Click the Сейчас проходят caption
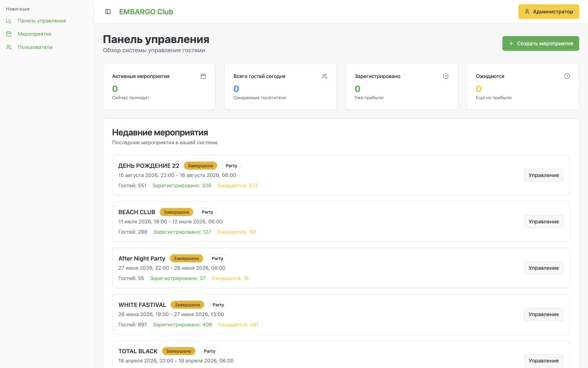This screenshot has width=588, height=368. (x=130, y=98)
